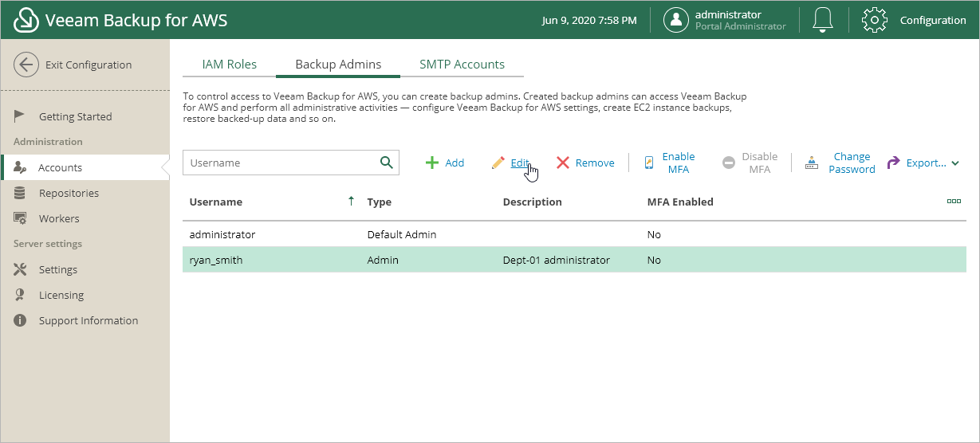Screen dimensions: 980x443
Task: Click the Accounts sidebar icon
Action: (x=21, y=167)
